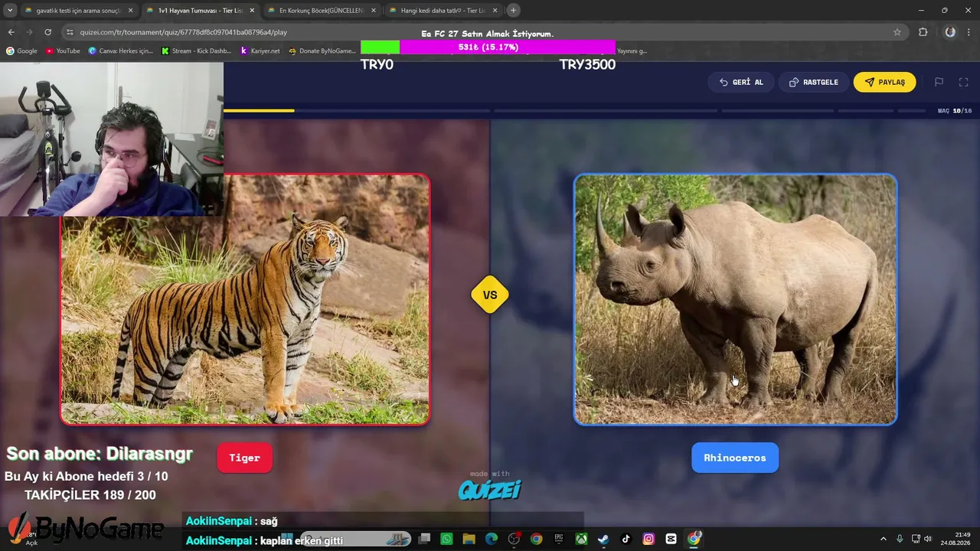Open File Explorer from the taskbar
Image resolution: width=980 pixels, height=551 pixels.
[x=469, y=539]
